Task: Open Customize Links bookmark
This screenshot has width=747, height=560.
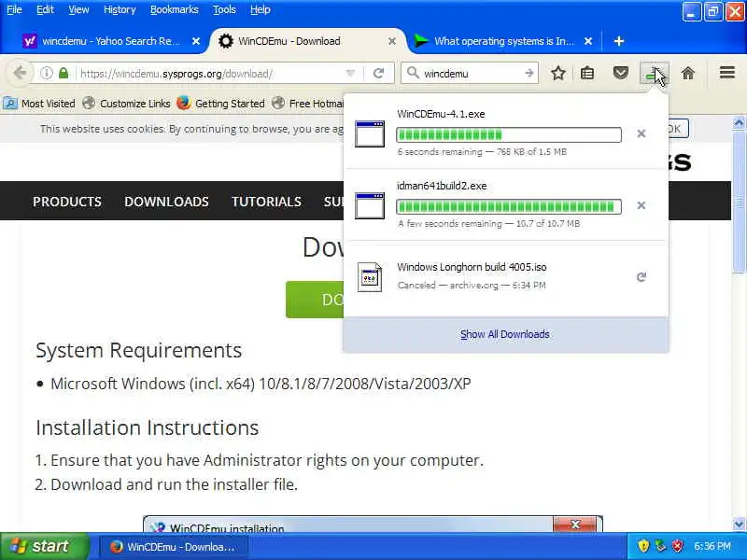Action: pos(126,104)
